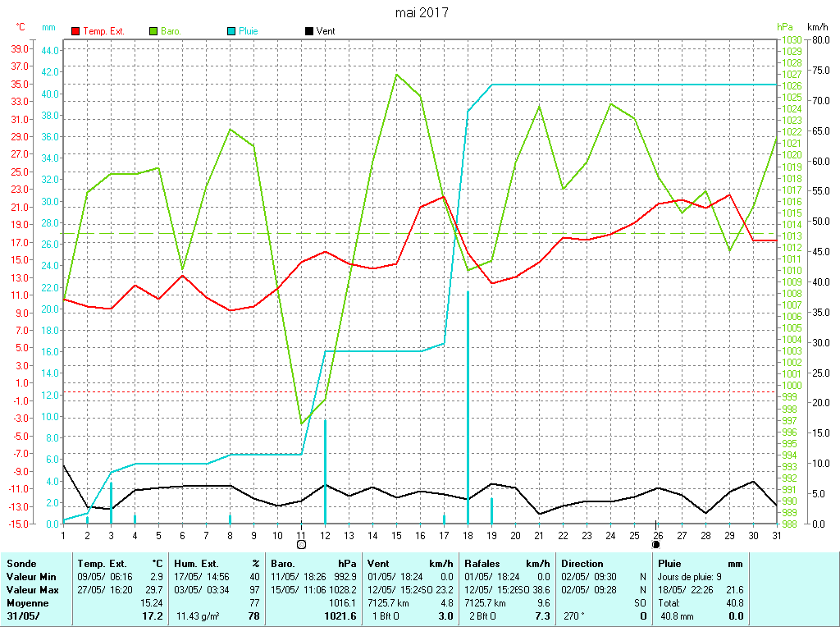
Task: Select the Hum. Ext. header in the table
Action: click(x=197, y=564)
